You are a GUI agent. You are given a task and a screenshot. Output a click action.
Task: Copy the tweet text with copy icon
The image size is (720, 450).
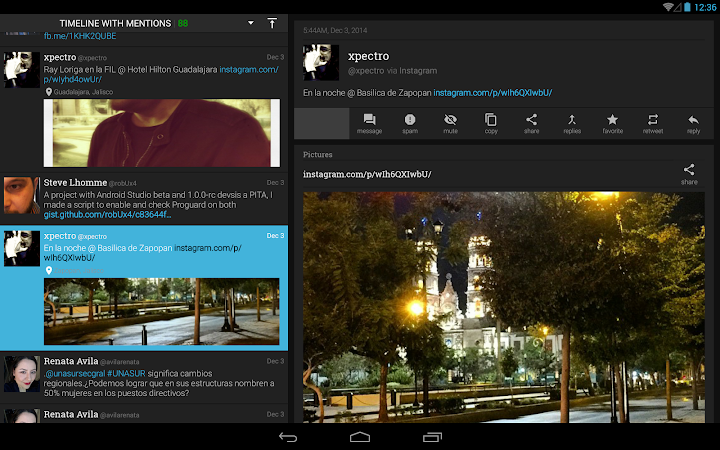click(x=491, y=123)
